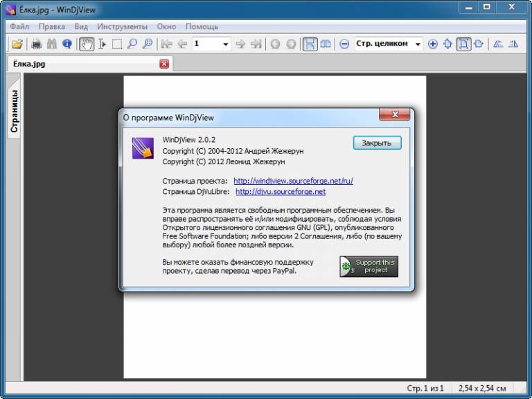The height and width of the screenshot is (399, 532).
Task: Click the Закрыть button in dialog
Action: [x=377, y=143]
